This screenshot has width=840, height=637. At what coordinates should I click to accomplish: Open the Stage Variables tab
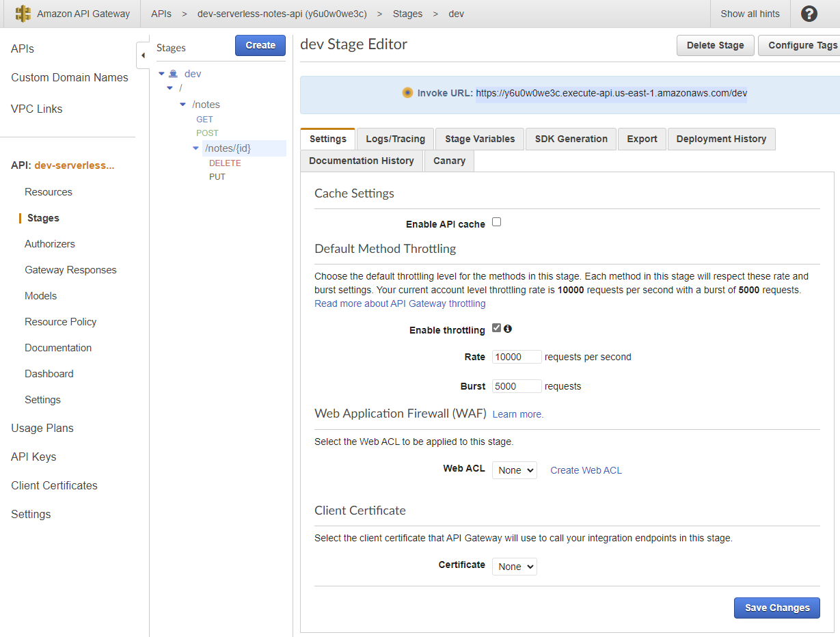480,139
